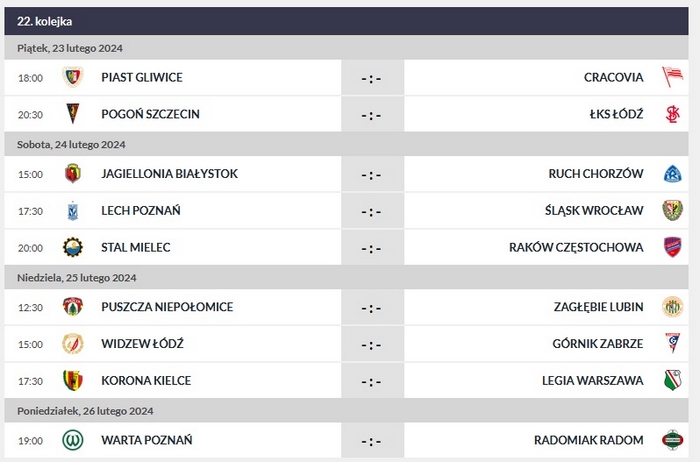Click the Legia Warszawa club crest
Image resolution: width=700 pixels, height=462 pixels.
[x=672, y=380]
